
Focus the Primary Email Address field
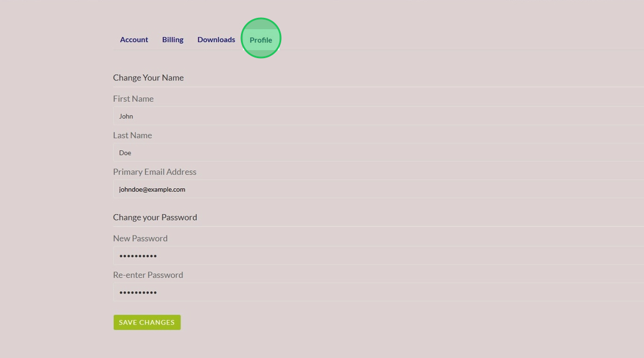click(378, 189)
